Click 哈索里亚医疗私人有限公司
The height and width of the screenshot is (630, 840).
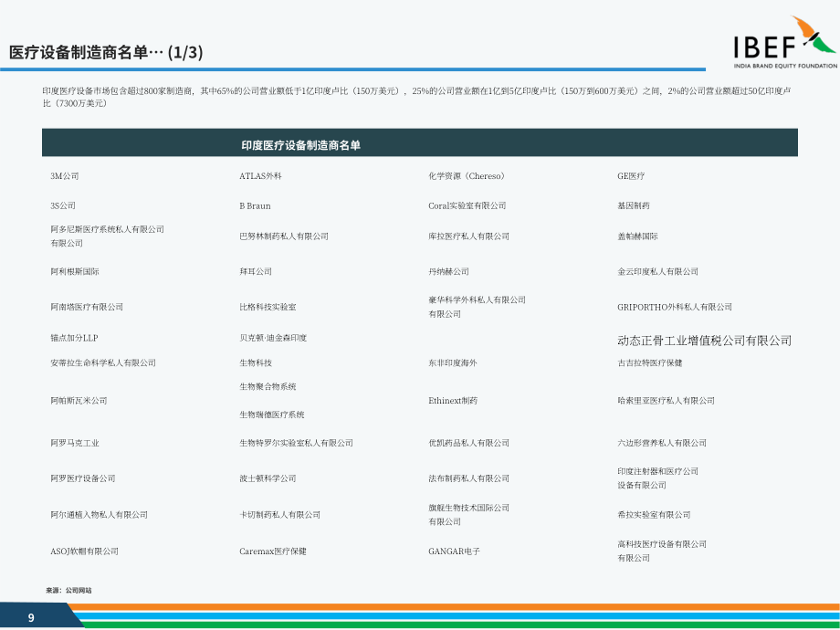pos(666,401)
